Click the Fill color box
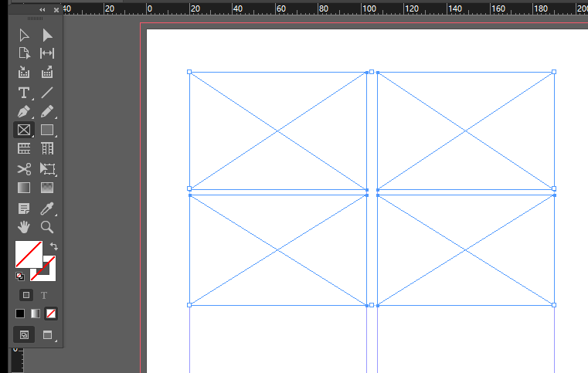Viewport: 588px width, 373px height. 27,253
